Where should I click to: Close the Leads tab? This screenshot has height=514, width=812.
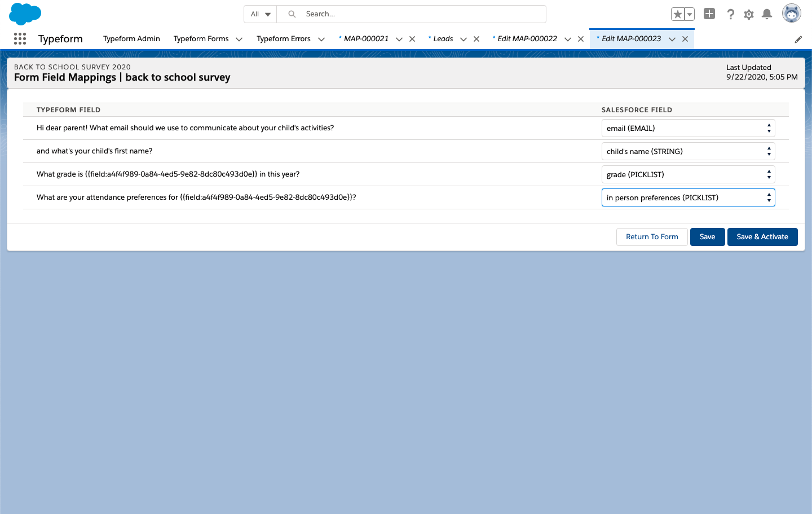pos(476,39)
